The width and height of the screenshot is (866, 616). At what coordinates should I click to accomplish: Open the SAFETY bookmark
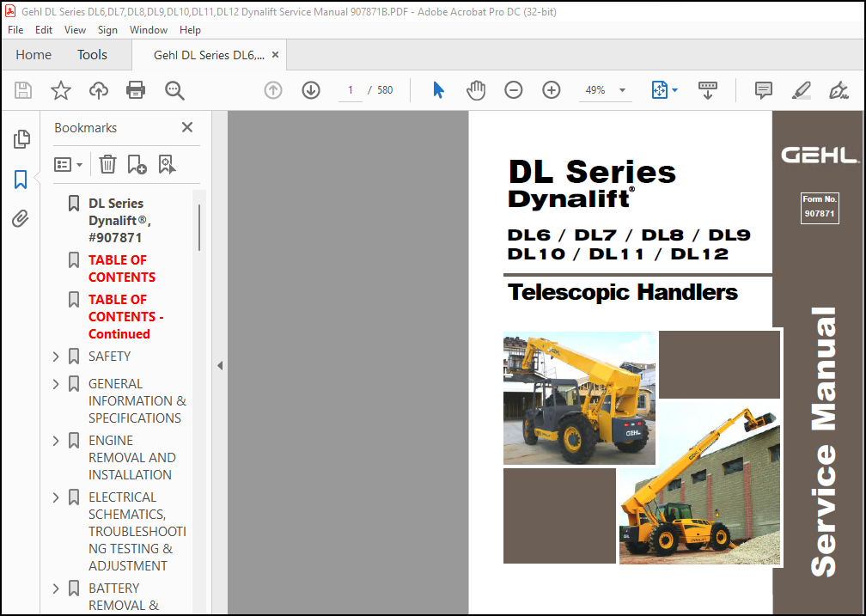(109, 357)
